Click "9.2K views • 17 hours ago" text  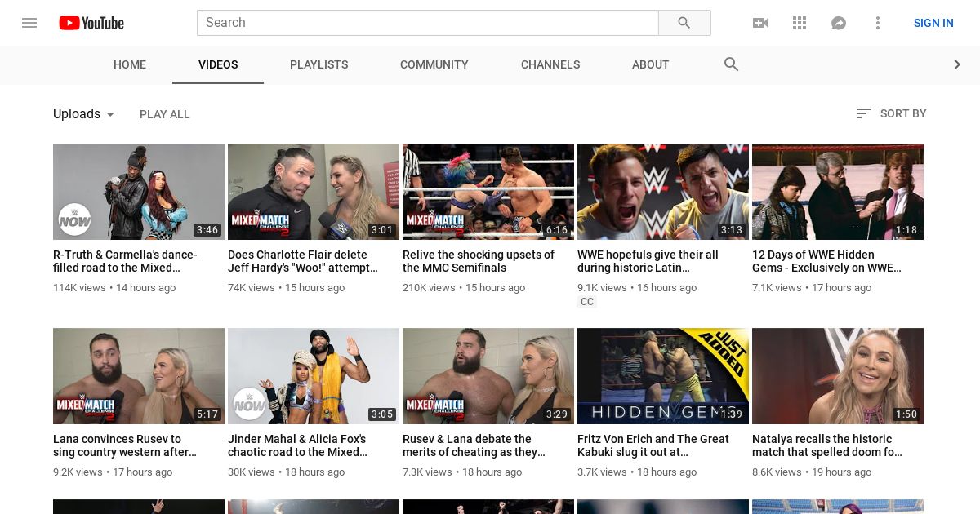pyautogui.click(x=113, y=472)
